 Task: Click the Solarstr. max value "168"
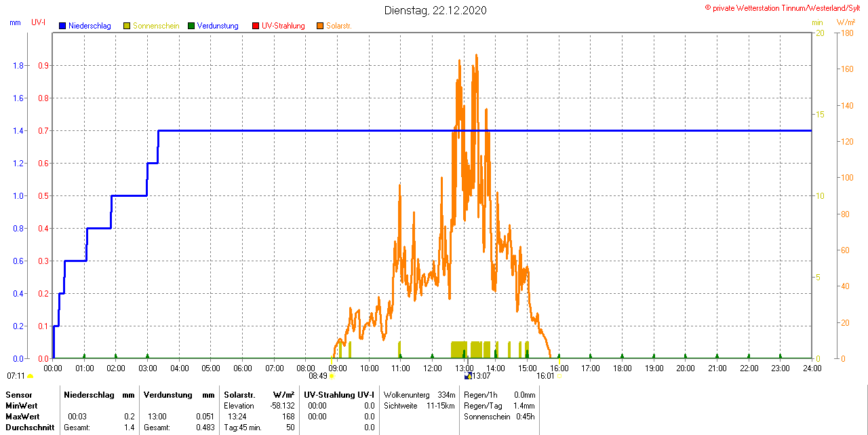pos(289,416)
